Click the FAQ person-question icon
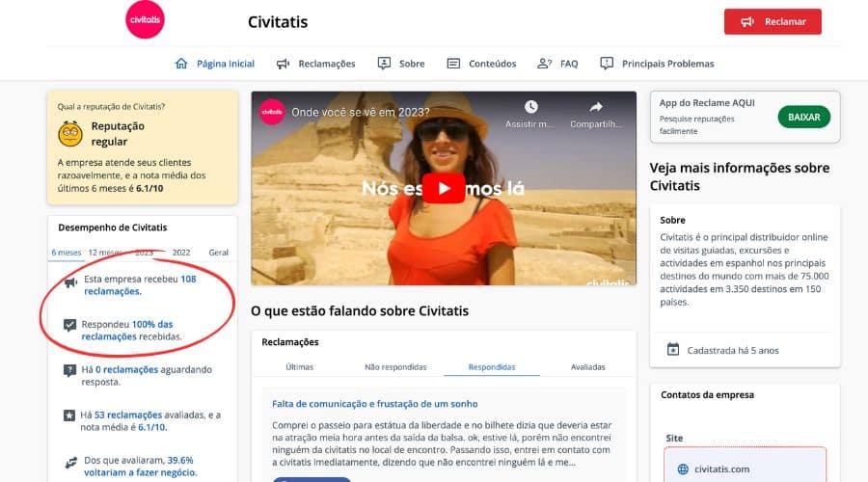The image size is (868, 482). [x=544, y=64]
